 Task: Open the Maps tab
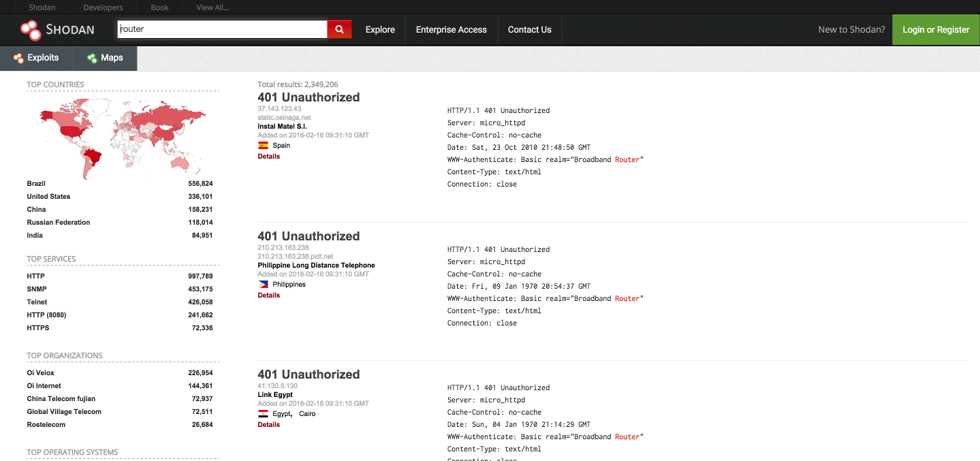click(105, 58)
